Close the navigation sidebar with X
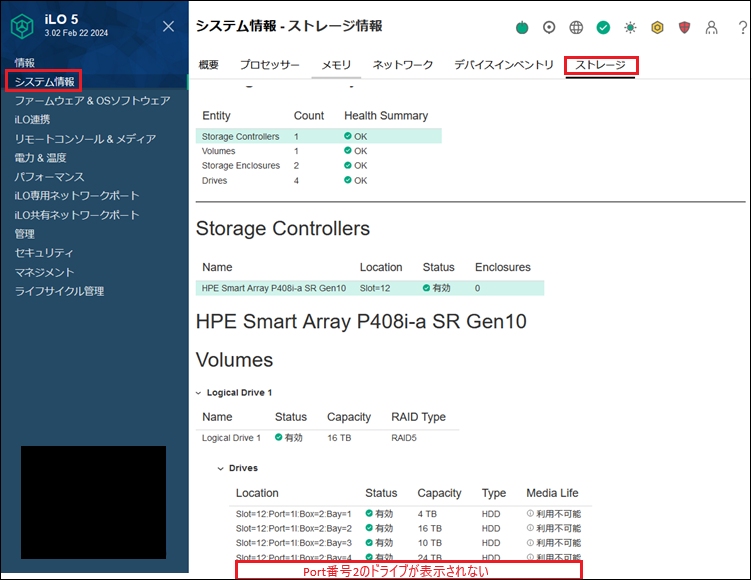752x580 pixels. tap(168, 26)
